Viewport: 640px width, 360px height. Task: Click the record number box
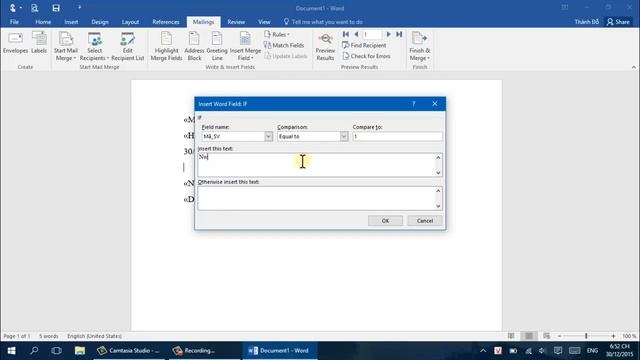(x=372, y=34)
